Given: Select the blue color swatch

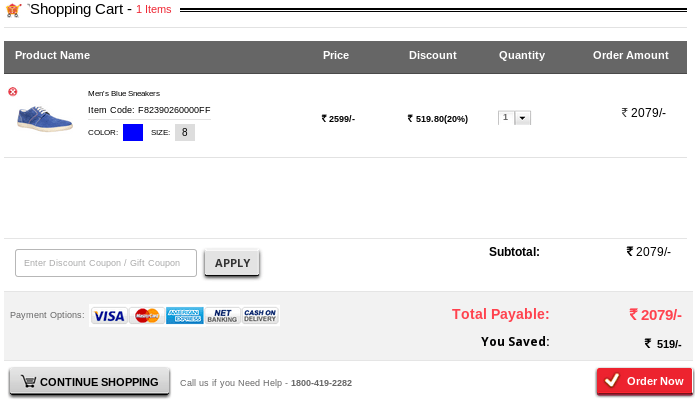Looking at the screenshot, I should point(133,132).
